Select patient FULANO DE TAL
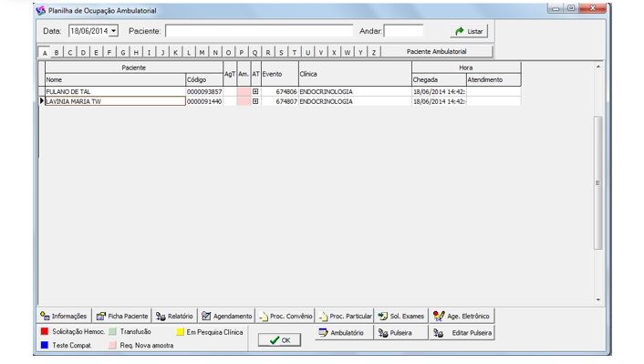 click(x=115, y=91)
